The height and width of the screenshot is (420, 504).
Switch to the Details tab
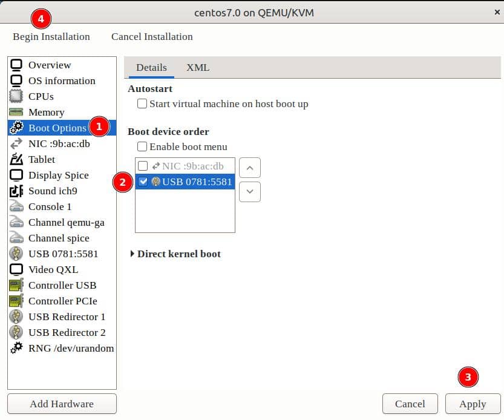pyautogui.click(x=151, y=68)
